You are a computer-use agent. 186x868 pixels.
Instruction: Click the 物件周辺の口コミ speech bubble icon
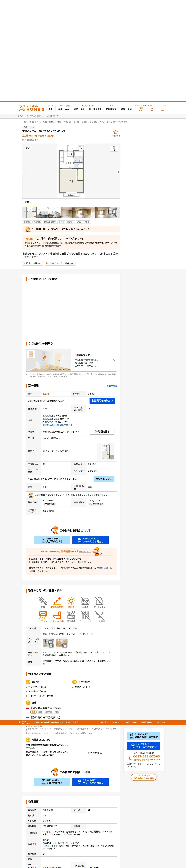pyautogui.click(x=28, y=740)
